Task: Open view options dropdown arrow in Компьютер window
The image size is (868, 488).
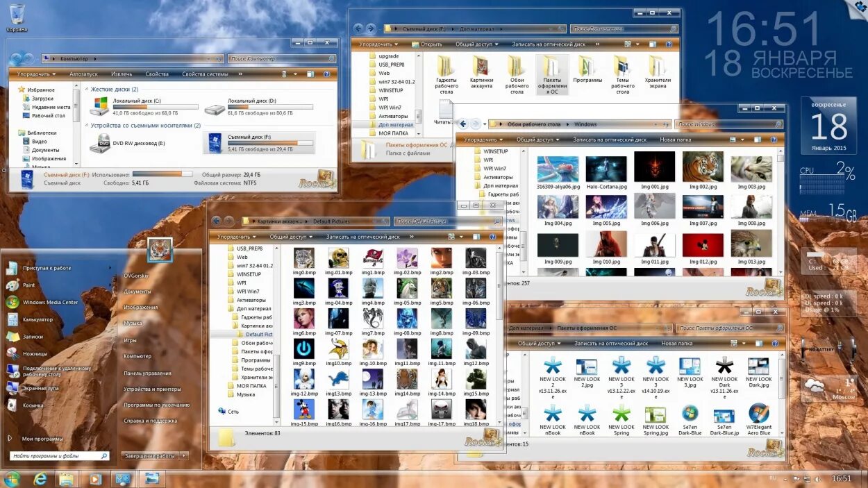Action: pos(294,74)
